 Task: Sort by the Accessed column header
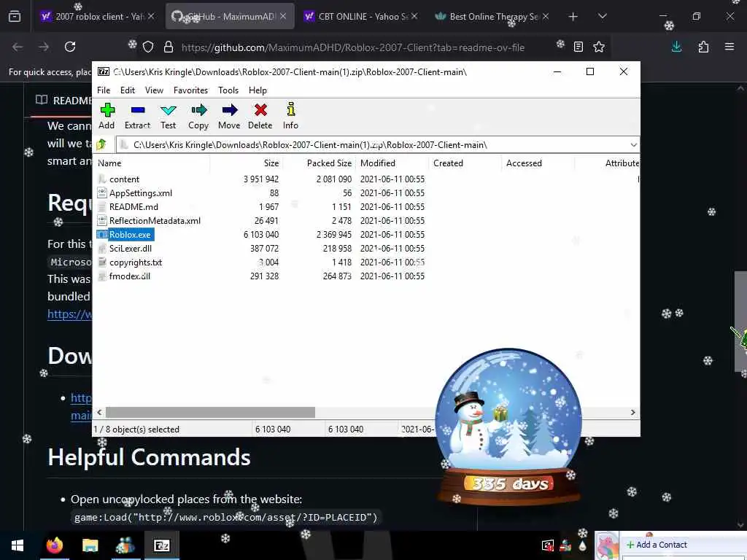pos(538,163)
